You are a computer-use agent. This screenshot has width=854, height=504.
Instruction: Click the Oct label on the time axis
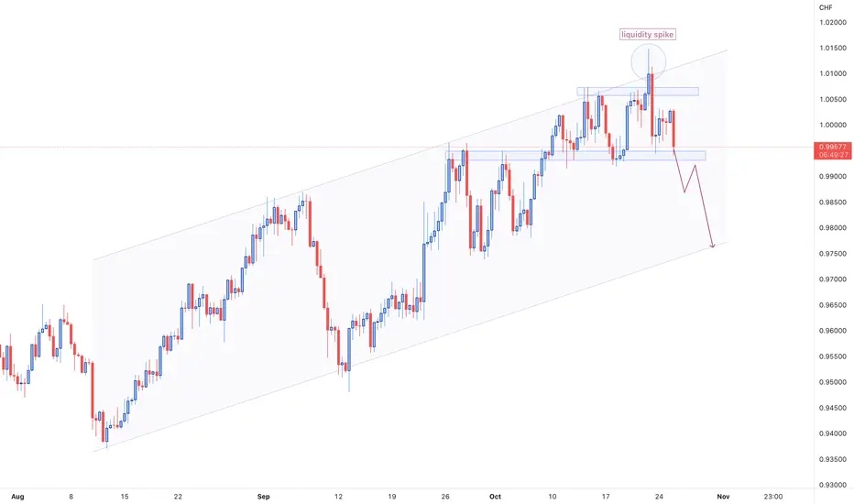coord(495,497)
